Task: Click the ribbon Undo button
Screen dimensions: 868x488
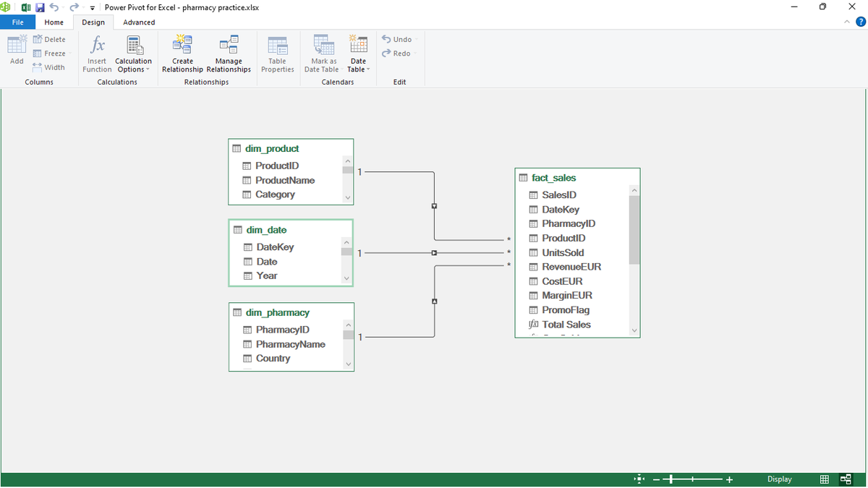Action: coord(398,40)
